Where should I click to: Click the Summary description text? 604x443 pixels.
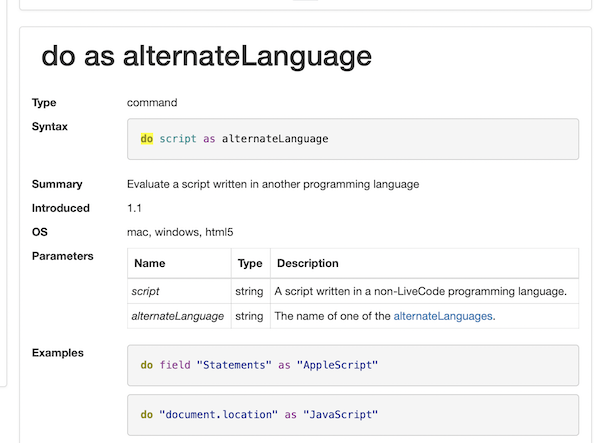click(x=273, y=184)
